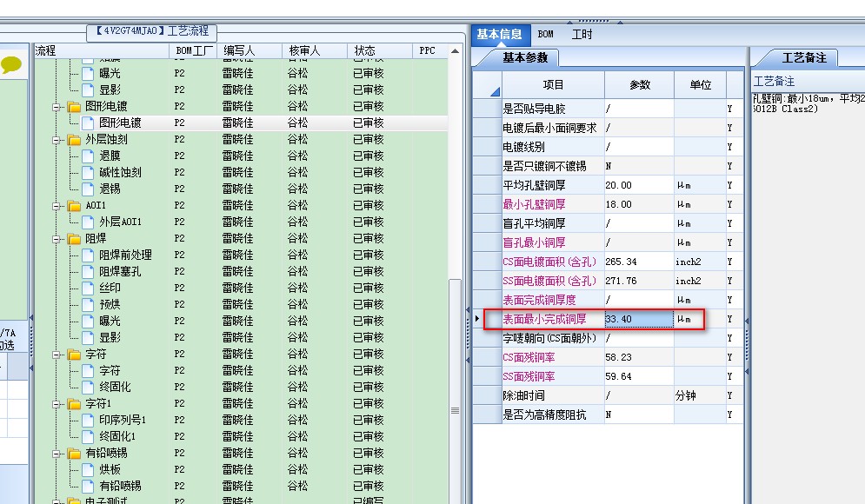Click the 项目 column header
This screenshot has width=865, height=504.
pyautogui.click(x=553, y=85)
